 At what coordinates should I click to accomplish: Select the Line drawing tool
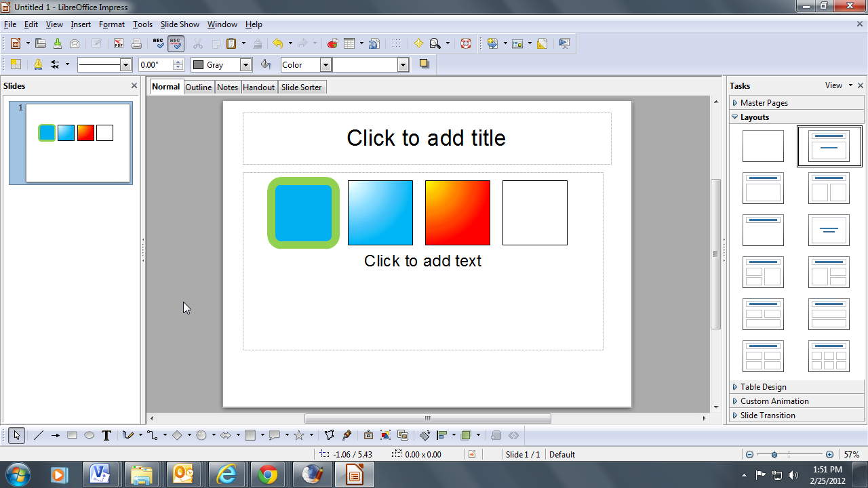(x=38, y=436)
